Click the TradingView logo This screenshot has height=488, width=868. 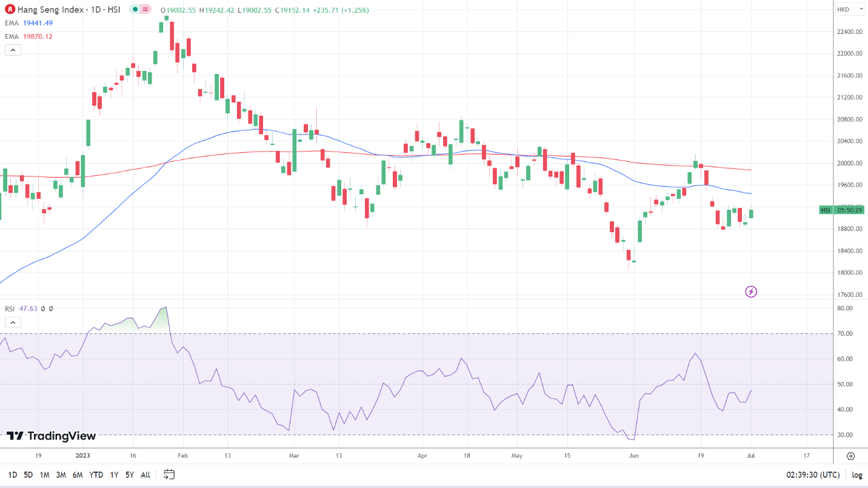click(x=51, y=436)
